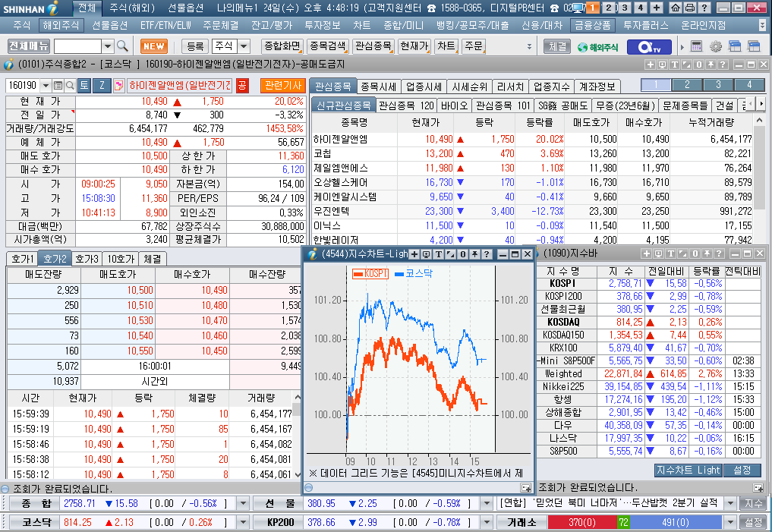Open the memo note icon beside Z
The height and width of the screenshot is (532, 772).
(x=118, y=86)
